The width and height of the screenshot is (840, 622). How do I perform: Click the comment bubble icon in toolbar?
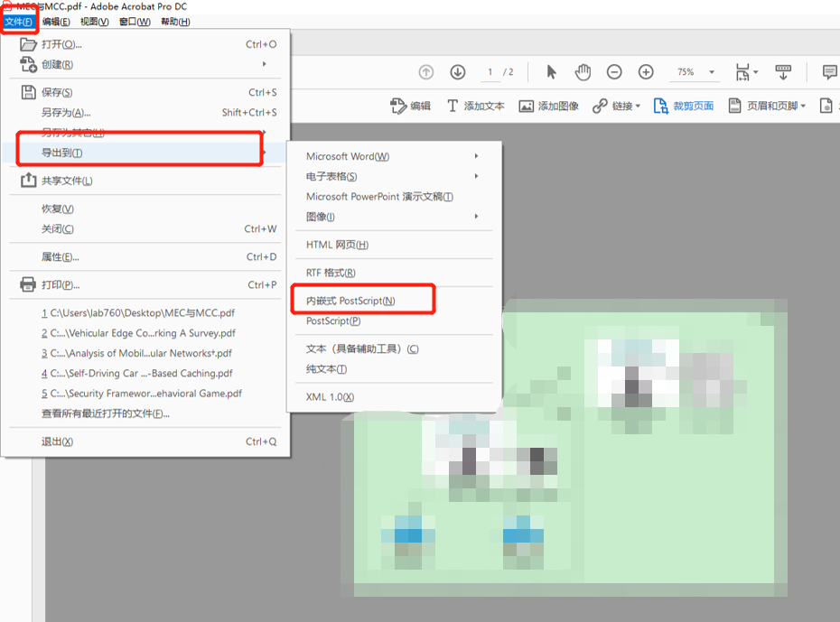click(829, 71)
